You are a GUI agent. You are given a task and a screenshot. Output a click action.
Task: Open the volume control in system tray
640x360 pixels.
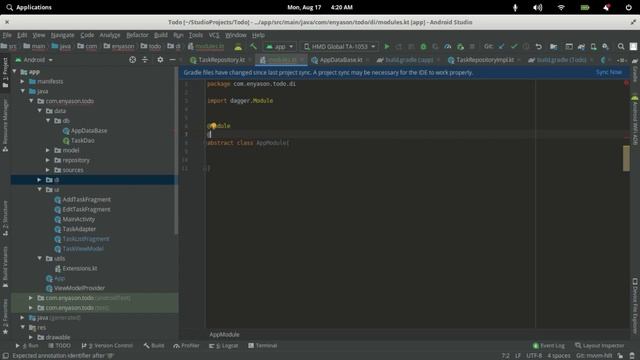(x=538, y=7)
